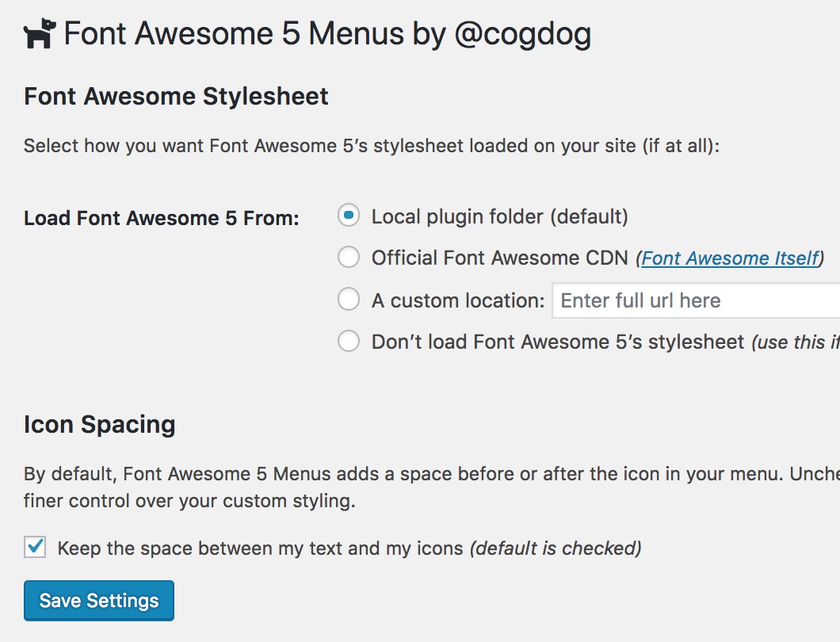Enable the Local plugin folder default setting

click(x=349, y=215)
